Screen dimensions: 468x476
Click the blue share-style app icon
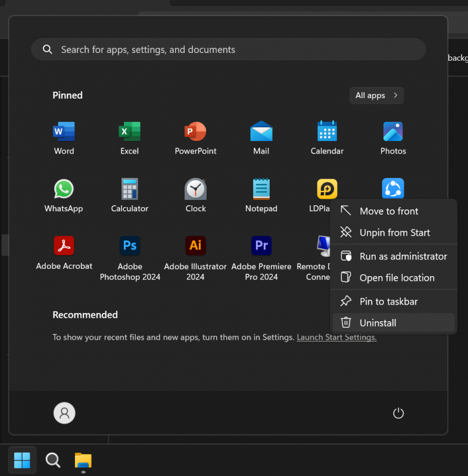coord(393,188)
